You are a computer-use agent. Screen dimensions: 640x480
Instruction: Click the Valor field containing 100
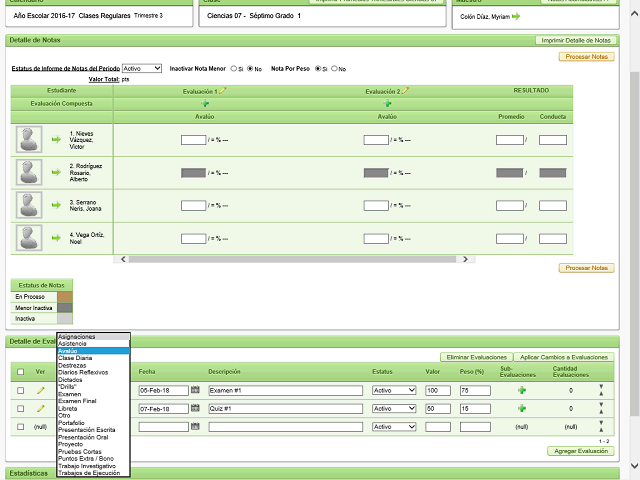pos(438,390)
